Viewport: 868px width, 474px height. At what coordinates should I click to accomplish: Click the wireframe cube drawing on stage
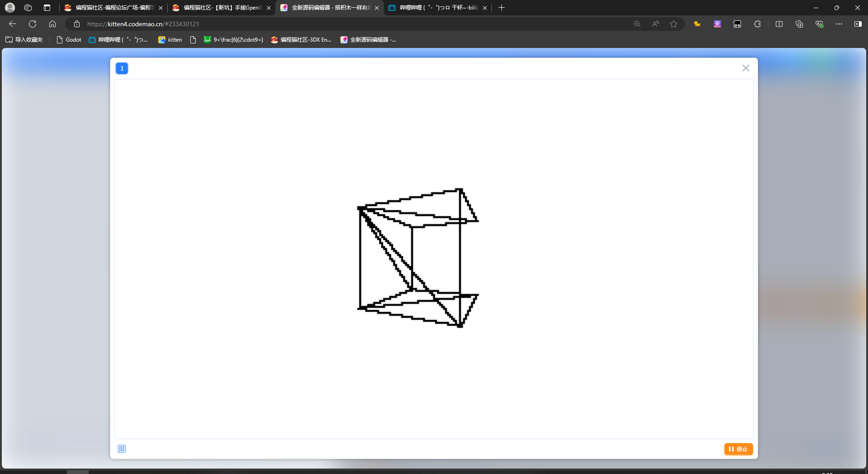tap(417, 258)
